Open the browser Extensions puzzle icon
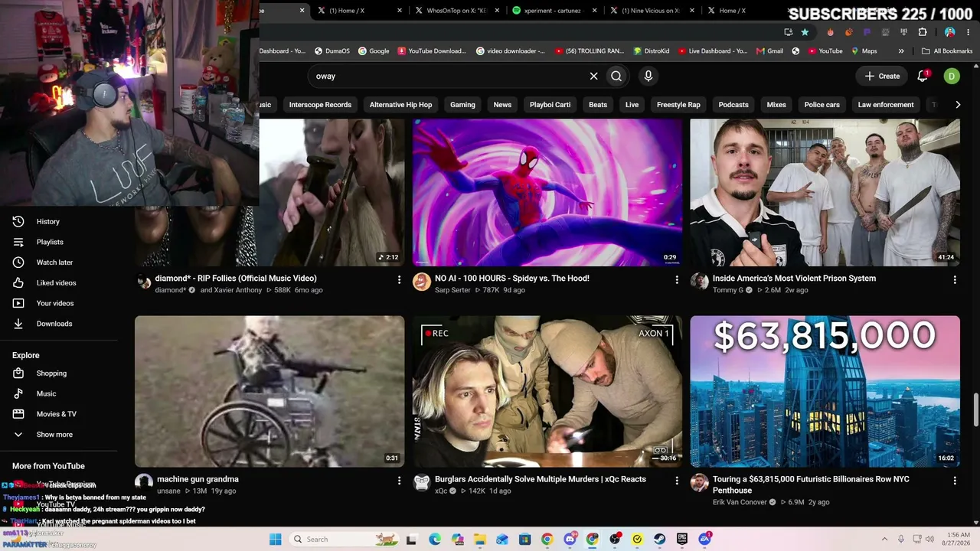Screen dimensions: 980x551 (x=923, y=32)
